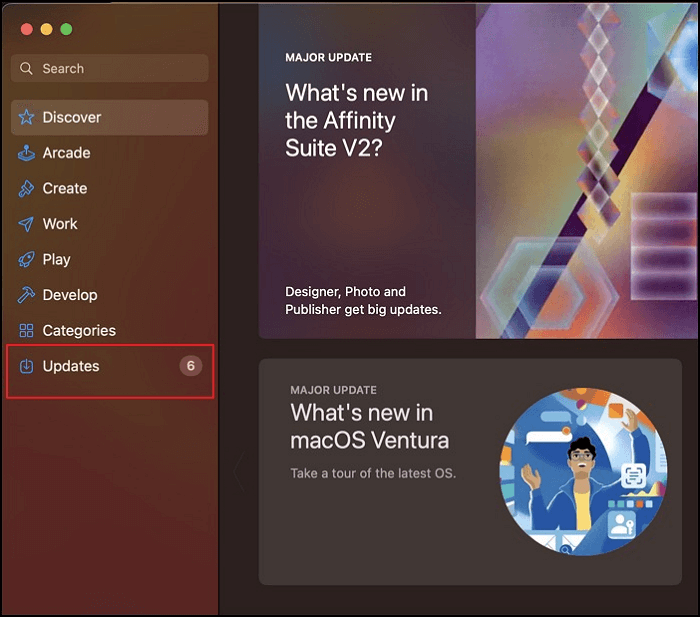Click the Updates badge showing 6
The image size is (700, 617).
[x=191, y=366]
